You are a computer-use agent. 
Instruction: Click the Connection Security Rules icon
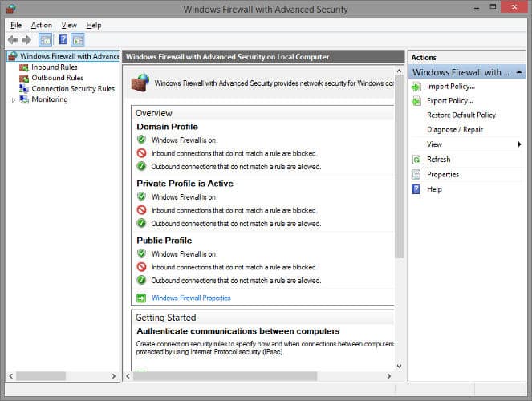click(x=24, y=89)
